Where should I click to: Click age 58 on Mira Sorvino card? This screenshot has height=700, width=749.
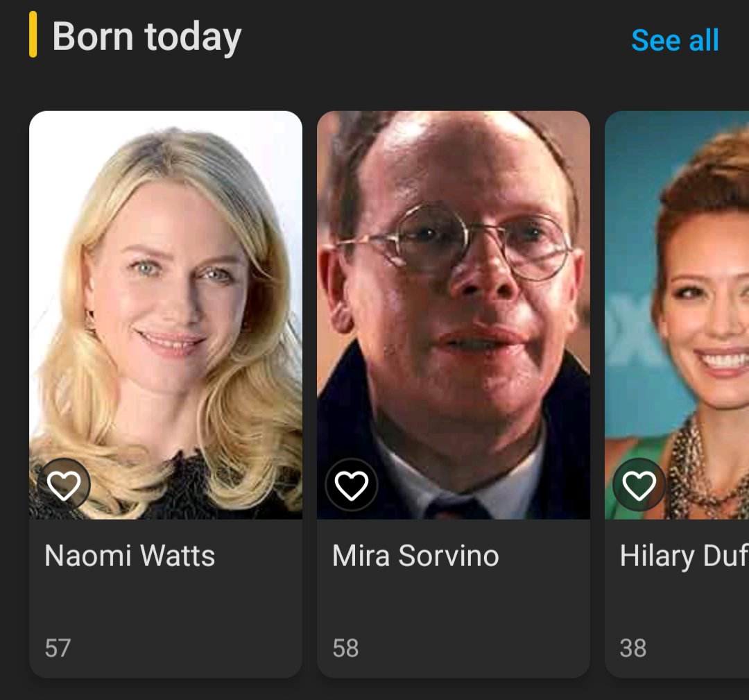(345, 649)
